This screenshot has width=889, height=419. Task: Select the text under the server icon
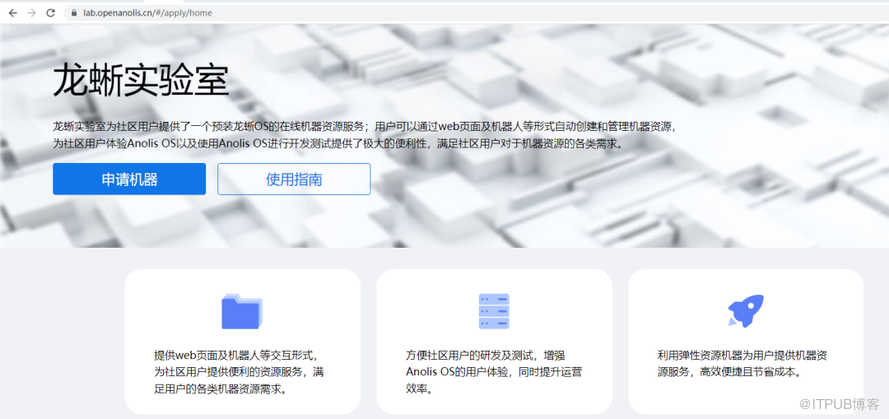(494, 371)
